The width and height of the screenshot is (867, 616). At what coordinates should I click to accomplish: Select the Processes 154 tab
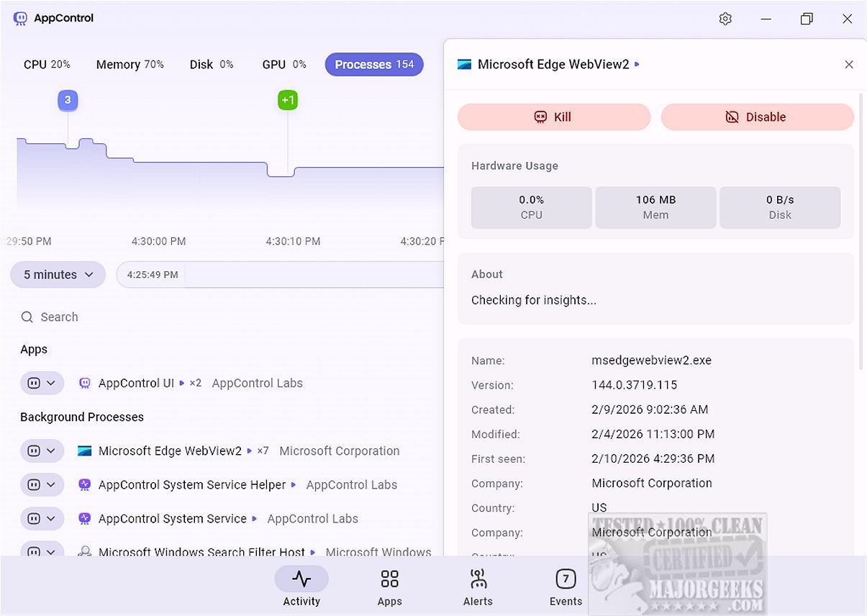tap(374, 64)
